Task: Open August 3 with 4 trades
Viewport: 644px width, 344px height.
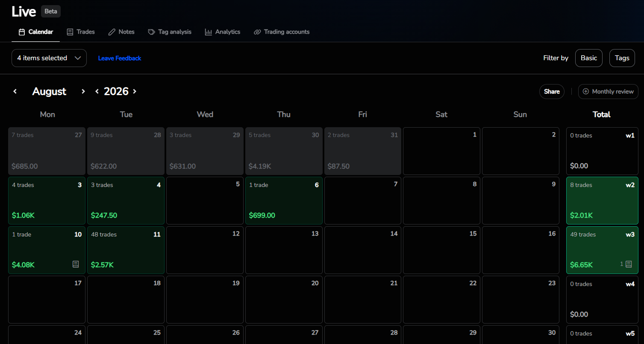Action: coord(47,201)
